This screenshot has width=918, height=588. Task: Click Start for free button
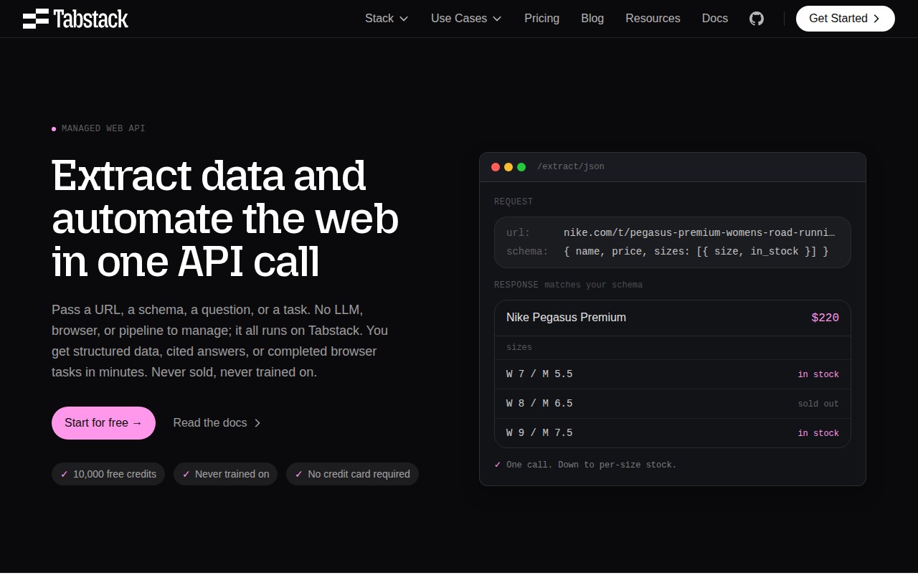click(x=103, y=423)
